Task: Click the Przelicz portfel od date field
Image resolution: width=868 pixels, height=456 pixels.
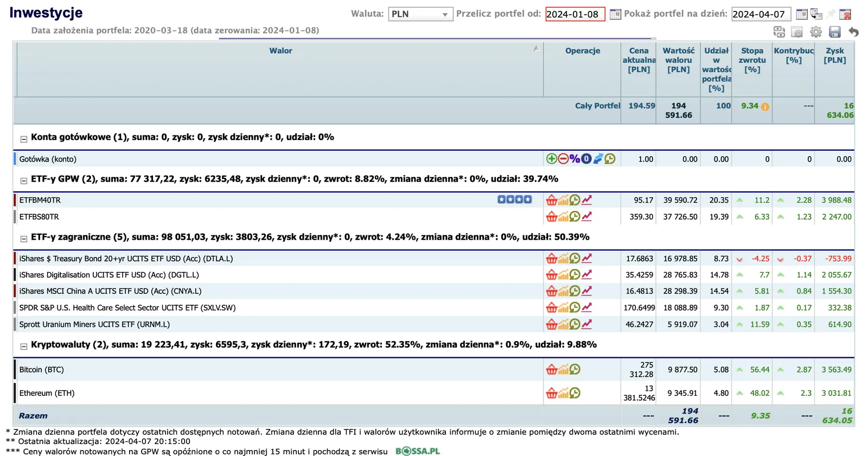Action: (575, 14)
